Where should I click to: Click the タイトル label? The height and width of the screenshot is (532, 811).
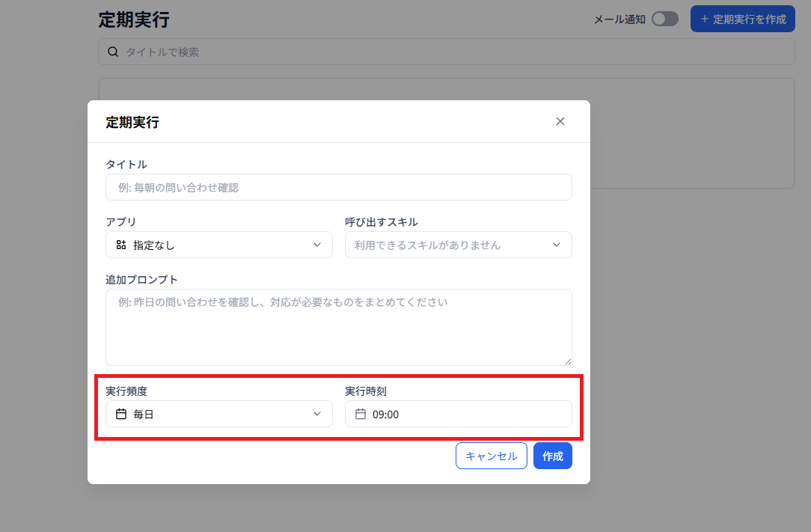(x=126, y=165)
